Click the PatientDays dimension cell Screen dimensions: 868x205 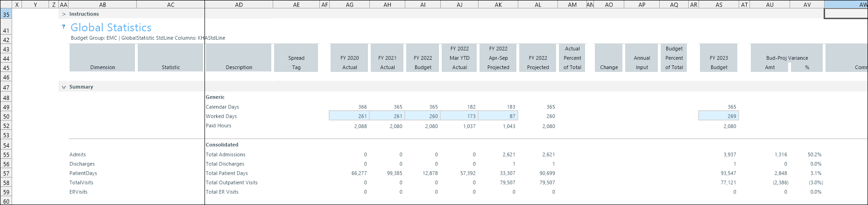pyautogui.click(x=83, y=173)
